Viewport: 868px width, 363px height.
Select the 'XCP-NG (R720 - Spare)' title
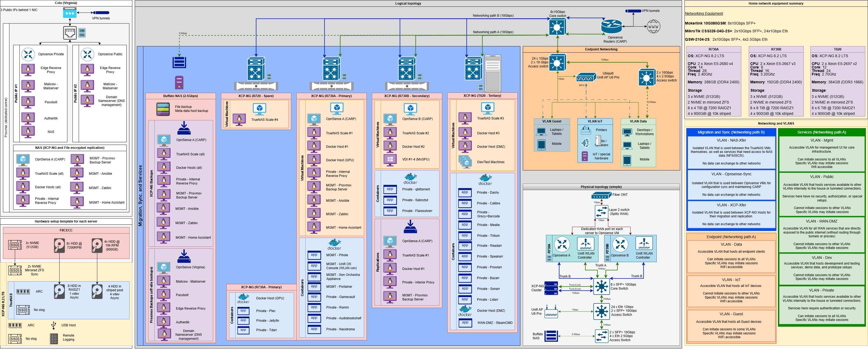[x=256, y=96]
